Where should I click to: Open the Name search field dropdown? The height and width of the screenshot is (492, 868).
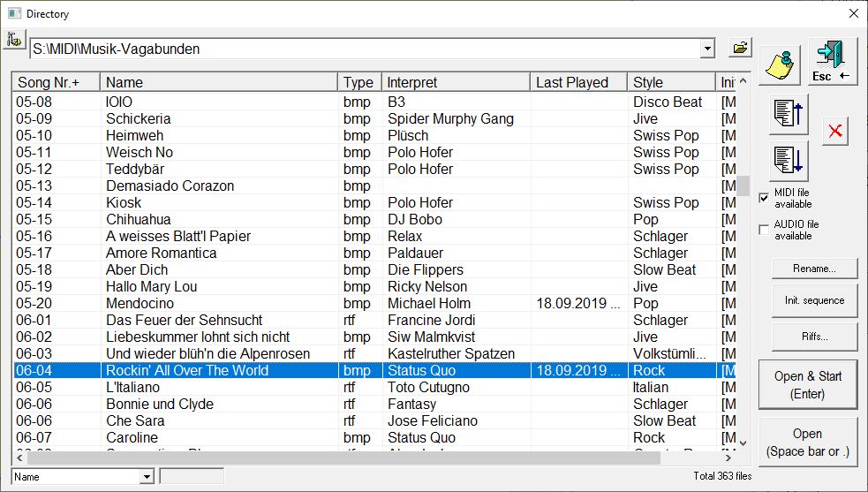(147, 476)
